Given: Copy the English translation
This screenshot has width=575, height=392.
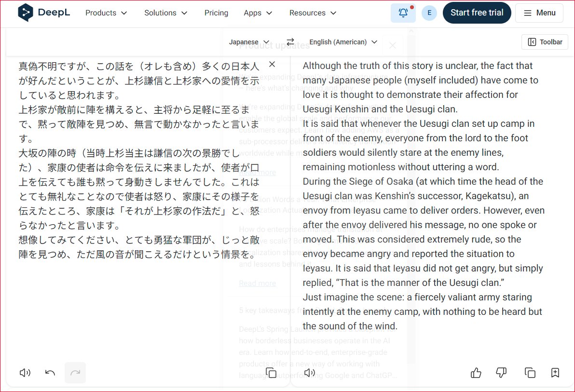Looking at the screenshot, I should pyautogui.click(x=530, y=373).
